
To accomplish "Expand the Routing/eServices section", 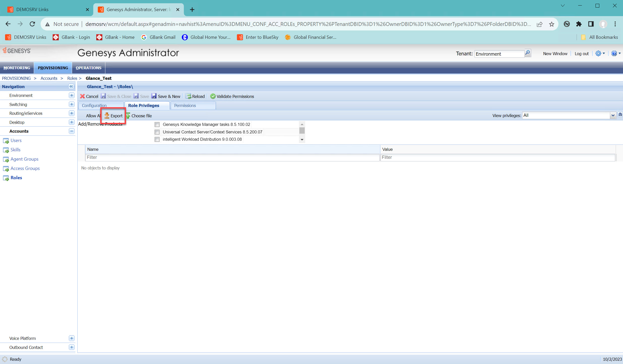I will point(72,113).
